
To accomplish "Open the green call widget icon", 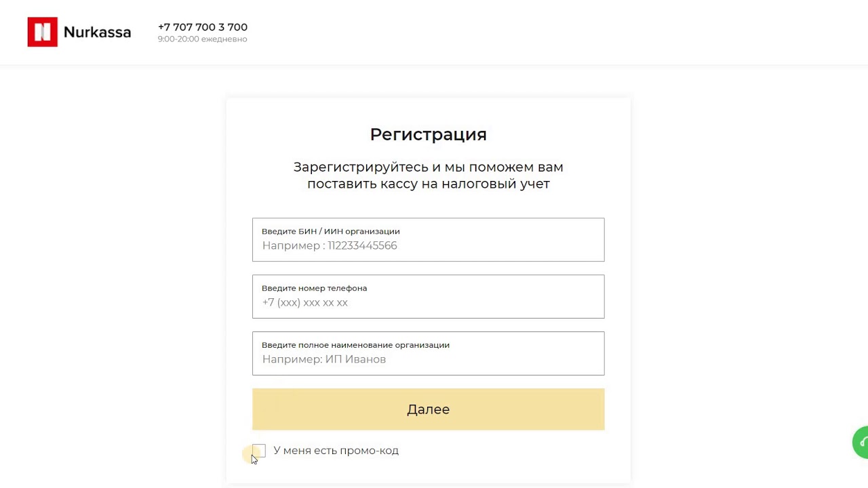I will click(861, 443).
